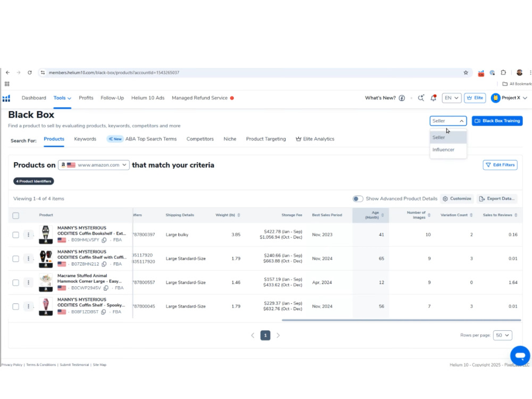Open the browser profile avatar
This screenshot has width=532, height=399.
pos(519,72)
